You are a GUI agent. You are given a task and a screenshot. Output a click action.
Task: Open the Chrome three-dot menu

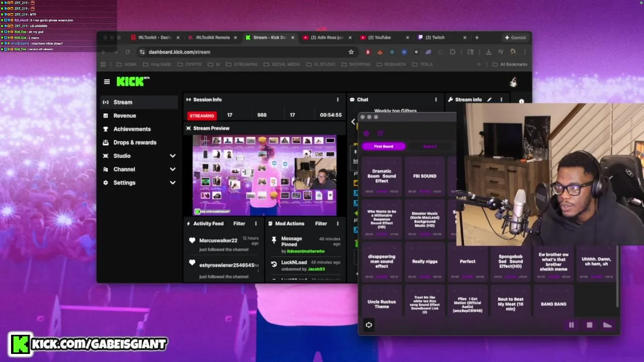pos(525,52)
